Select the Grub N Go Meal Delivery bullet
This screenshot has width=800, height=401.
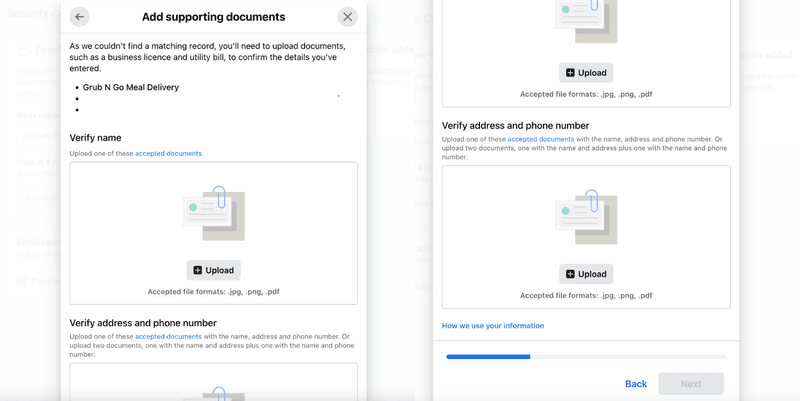click(131, 87)
